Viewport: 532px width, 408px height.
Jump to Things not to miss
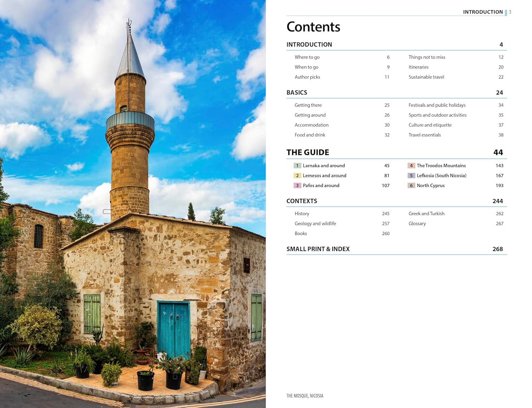(x=427, y=57)
